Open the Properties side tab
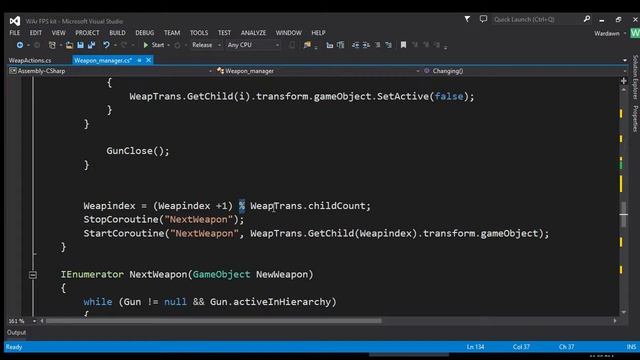 pos(635,119)
